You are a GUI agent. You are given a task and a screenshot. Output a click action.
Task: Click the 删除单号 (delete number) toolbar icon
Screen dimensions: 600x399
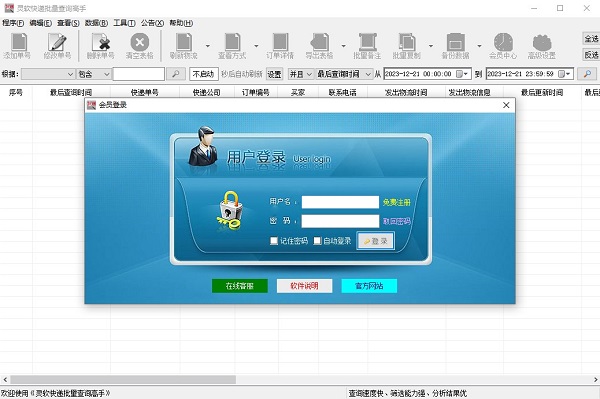point(100,46)
